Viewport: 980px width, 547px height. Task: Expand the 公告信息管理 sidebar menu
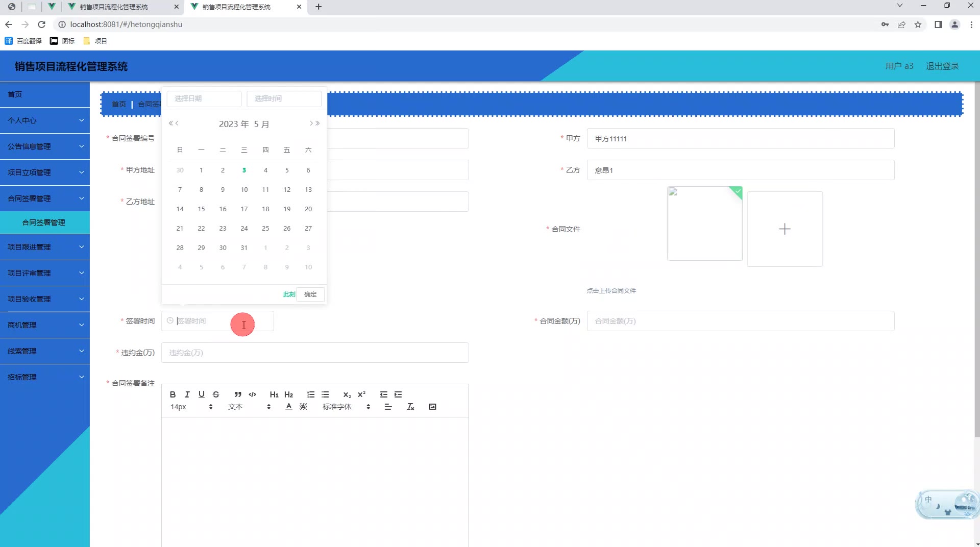(45, 146)
